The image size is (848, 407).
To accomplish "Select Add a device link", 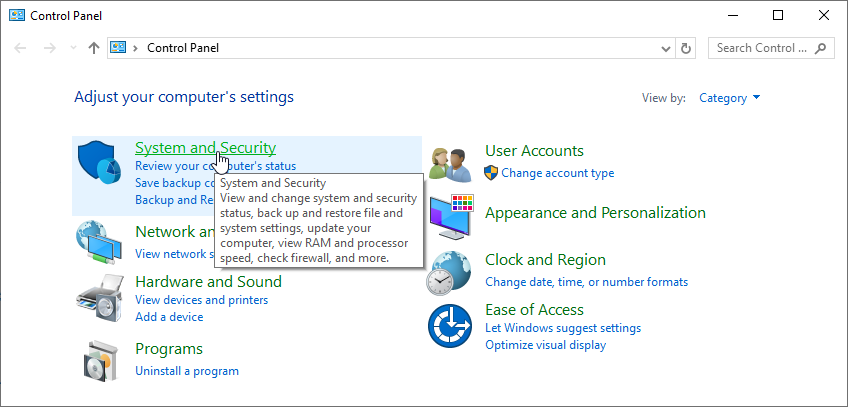I will pyautogui.click(x=169, y=317).
